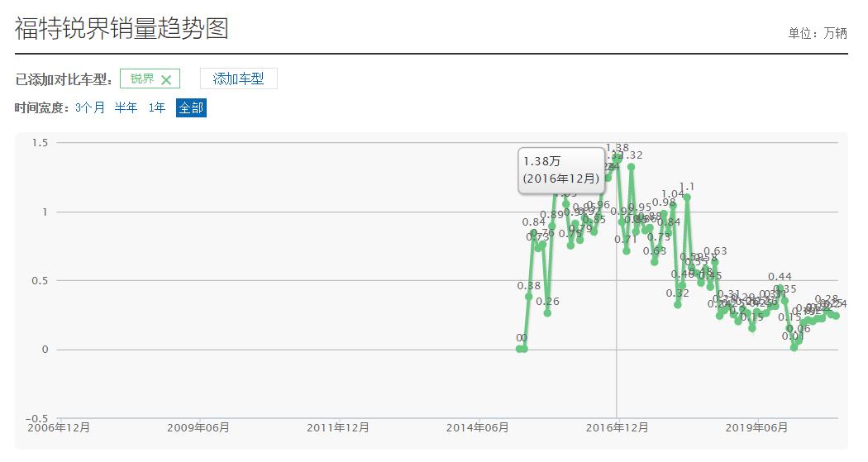Click the 1.5 y-axis label
The height and width of the screenshot is (462, 868).
(40, 143)
